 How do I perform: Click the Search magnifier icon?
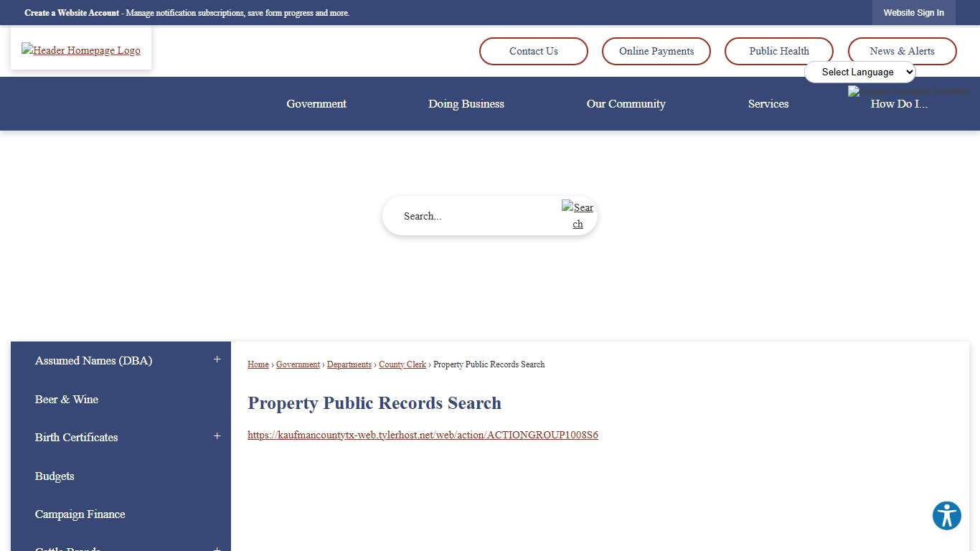(578, 215)
